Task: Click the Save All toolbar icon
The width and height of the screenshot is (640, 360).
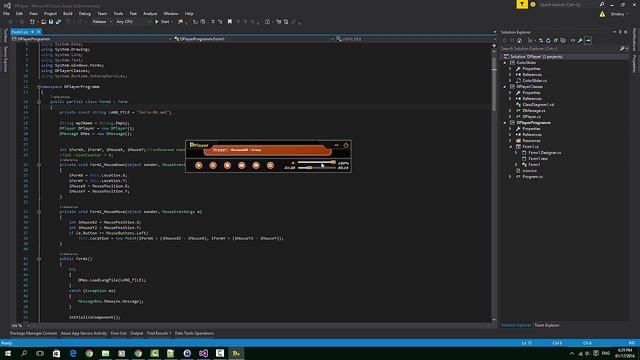Action: [58, 22]
